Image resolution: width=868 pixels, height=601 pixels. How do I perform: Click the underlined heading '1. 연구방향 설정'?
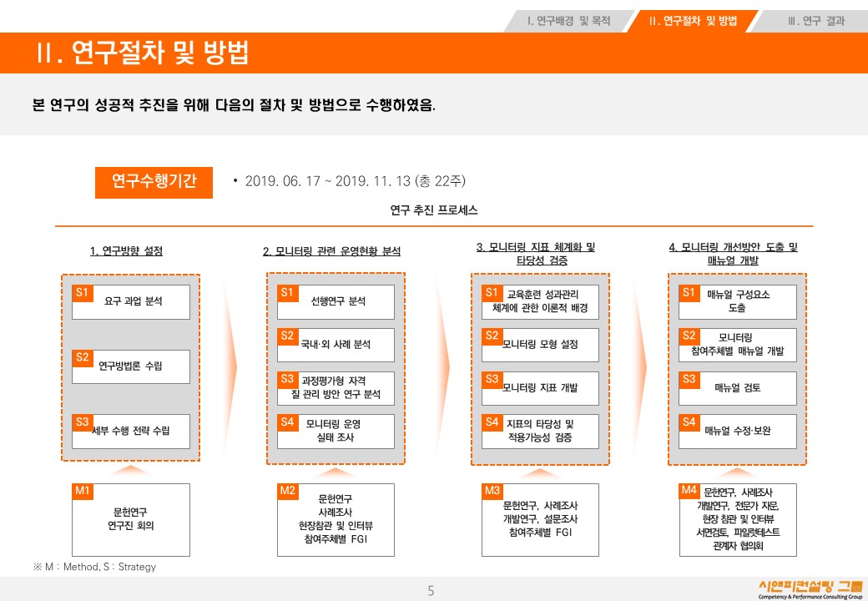[x=127, y=250]
